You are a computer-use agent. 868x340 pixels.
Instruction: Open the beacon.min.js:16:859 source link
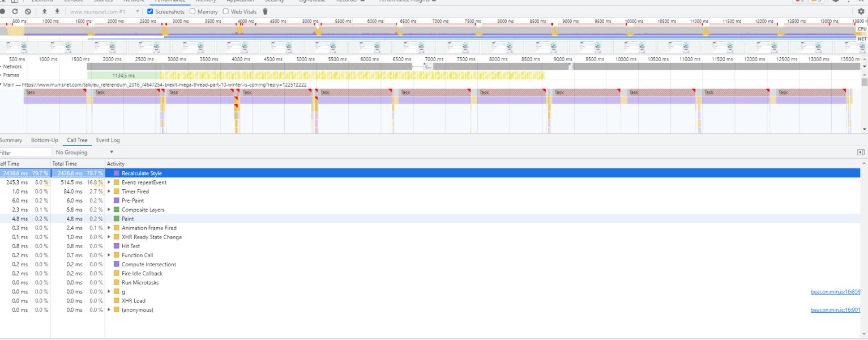click(835, 292)
